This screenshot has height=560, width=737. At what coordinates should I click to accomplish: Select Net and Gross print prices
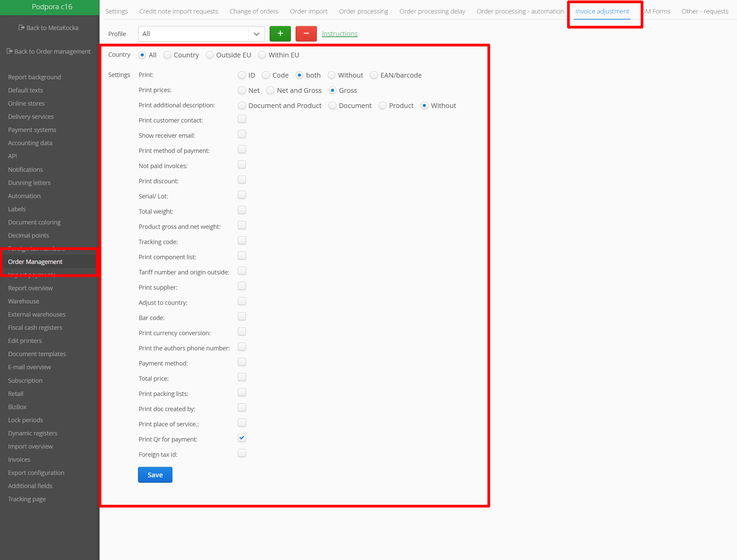270,90
